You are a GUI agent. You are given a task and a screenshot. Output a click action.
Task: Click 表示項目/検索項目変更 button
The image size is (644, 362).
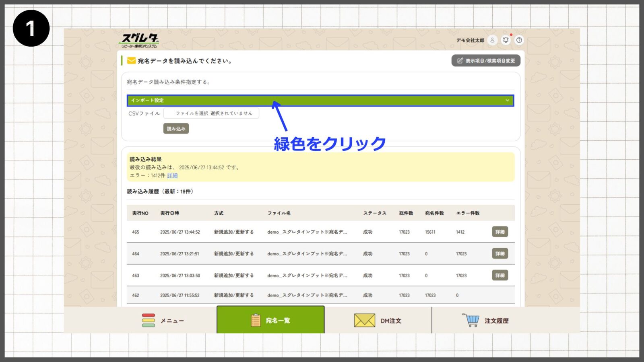pyautogui.click(x=486, y=61)
